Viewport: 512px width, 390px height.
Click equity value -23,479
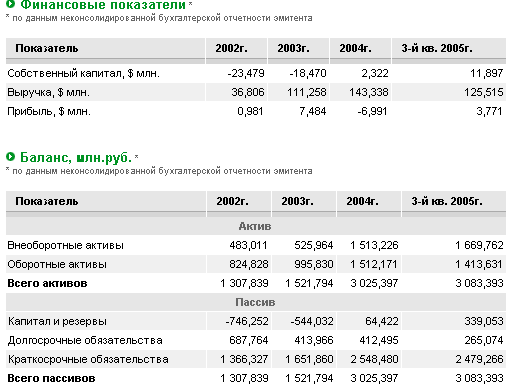[246, 73]
